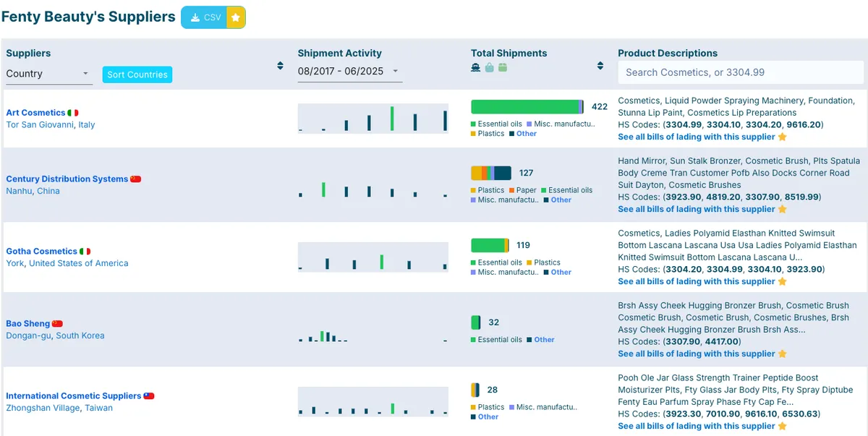868x436 pixels.
Task: Click HS code 3923.90 in Century Distribution row
Action: 684,197
